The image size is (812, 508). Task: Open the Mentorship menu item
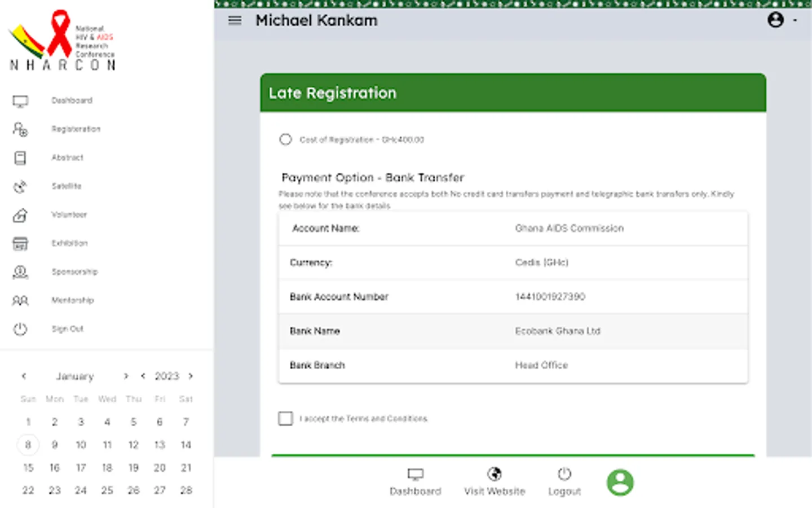click(73, 300)
